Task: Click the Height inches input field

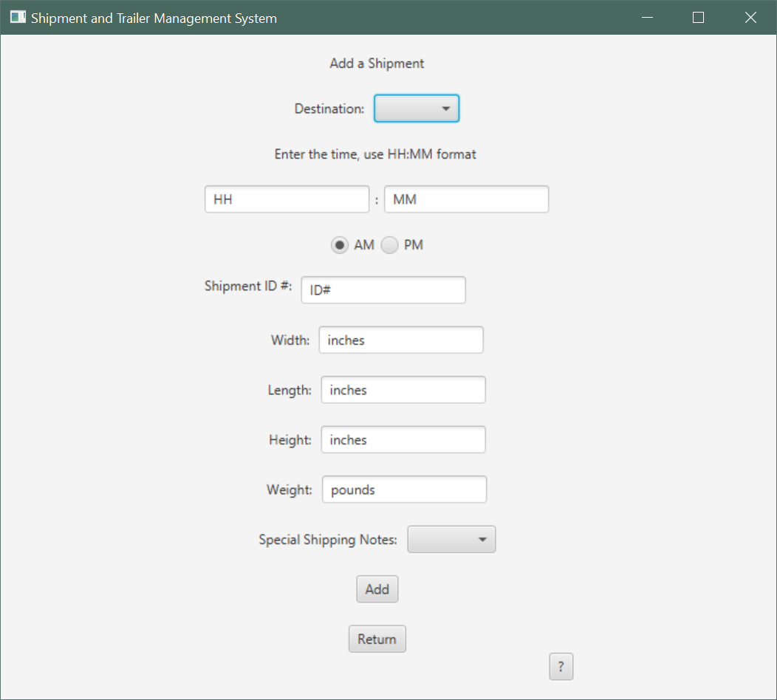Action: [403, 439]
